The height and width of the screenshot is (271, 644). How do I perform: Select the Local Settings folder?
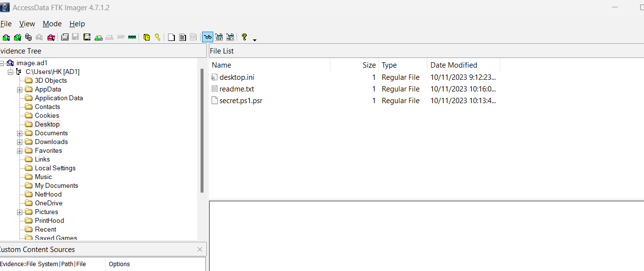coord(55,168)
